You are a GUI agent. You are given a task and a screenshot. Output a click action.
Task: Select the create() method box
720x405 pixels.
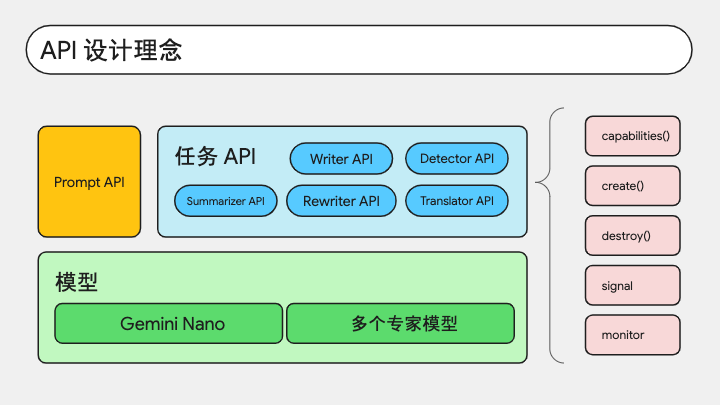pyautogui.click(x=633, y=186)
